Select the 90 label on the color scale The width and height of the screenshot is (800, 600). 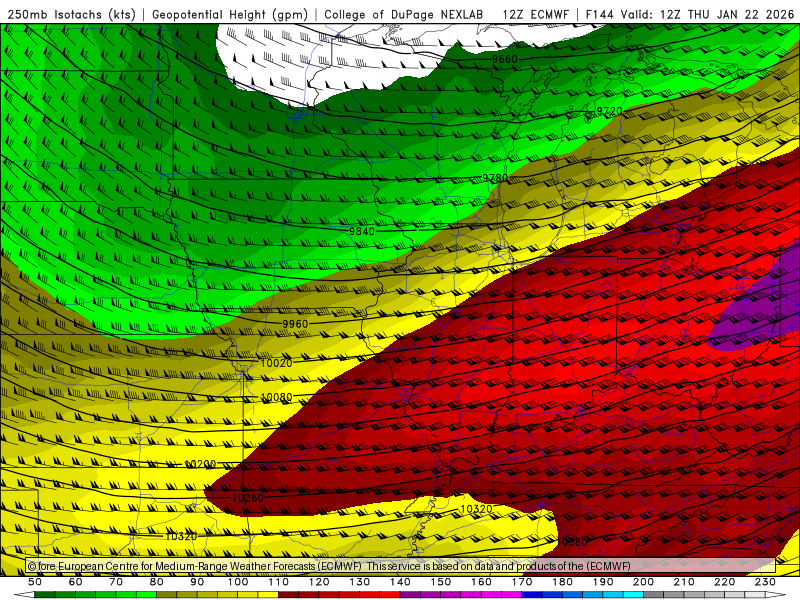pos(197,582)
